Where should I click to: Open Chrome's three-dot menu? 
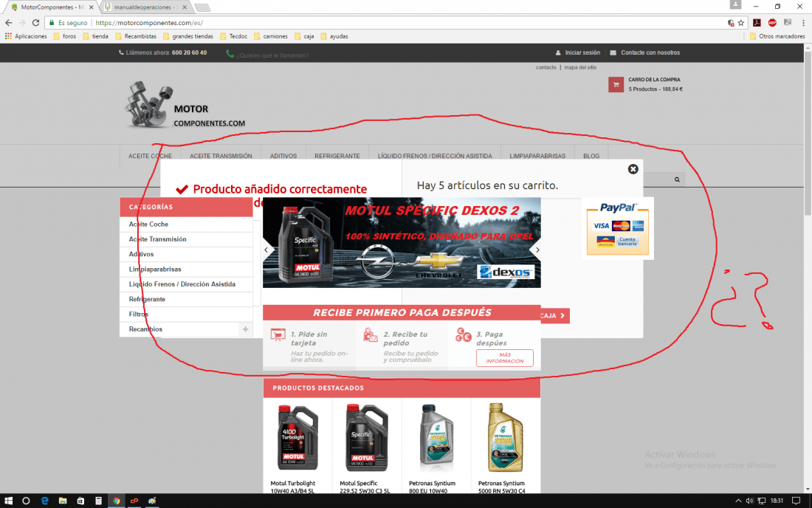[x=803, y=23]
